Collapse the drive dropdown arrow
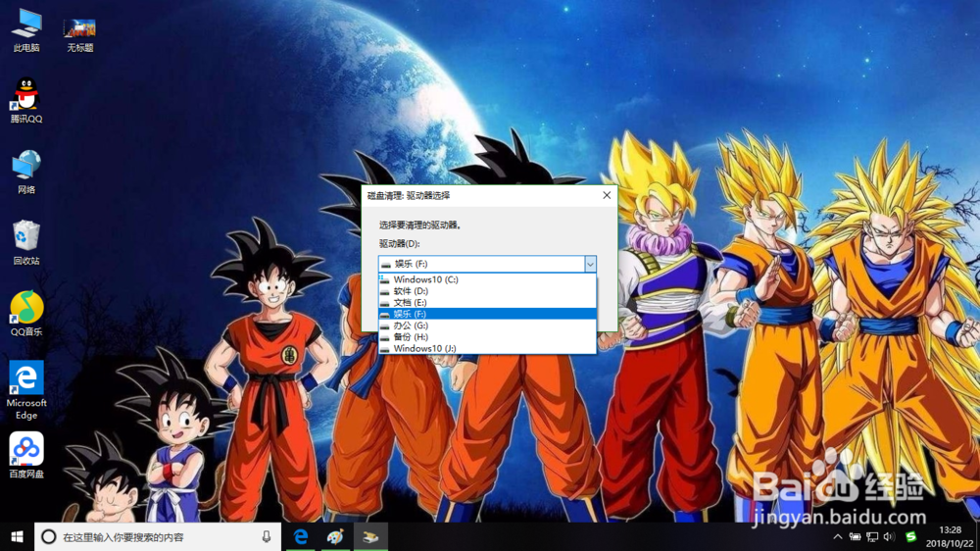 click(x=590, y=264)
